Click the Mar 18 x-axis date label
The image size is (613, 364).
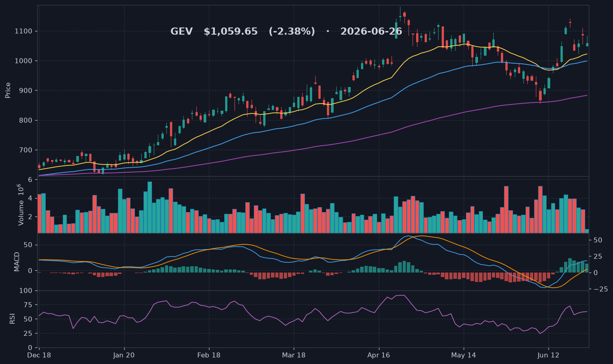[x=294, y=355]
